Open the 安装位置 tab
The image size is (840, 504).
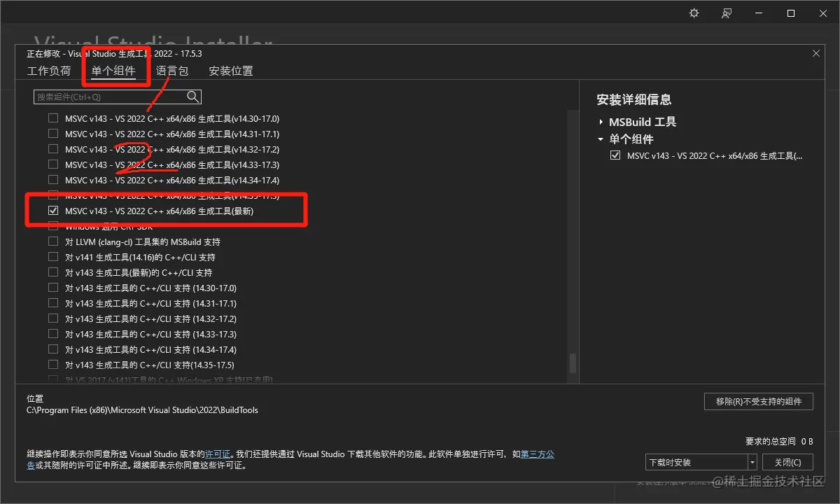(231, 71)
